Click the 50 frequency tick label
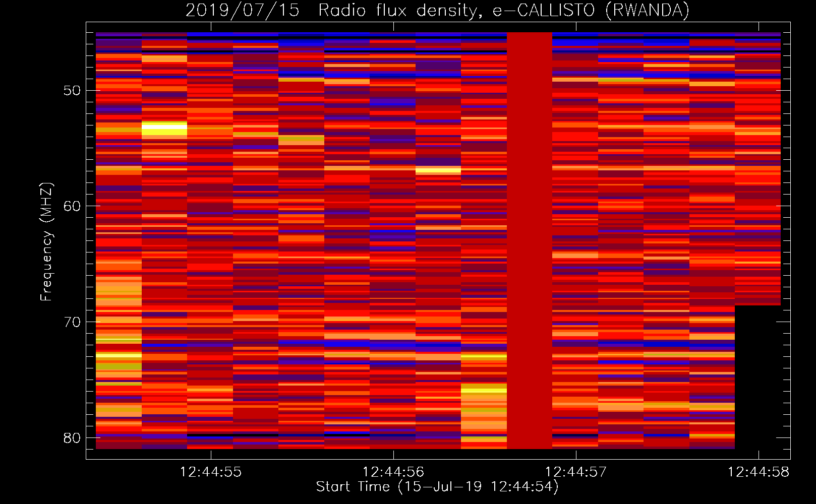Screen dimensions: 816x504 (x=72, y=91)
